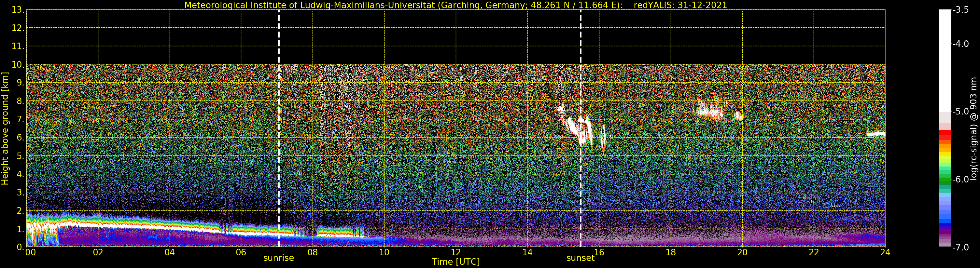Image resolution: width=980 pixels, height=268 pixels.
Task: Click the height-axis tick label '7.'
Action: point(20,119)
